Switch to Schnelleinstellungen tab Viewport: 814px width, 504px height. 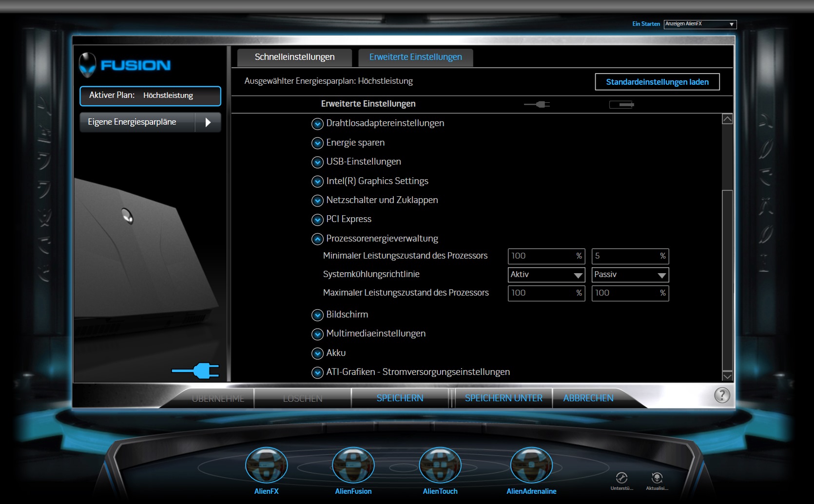pyautogui.click(x=294, y=57)
